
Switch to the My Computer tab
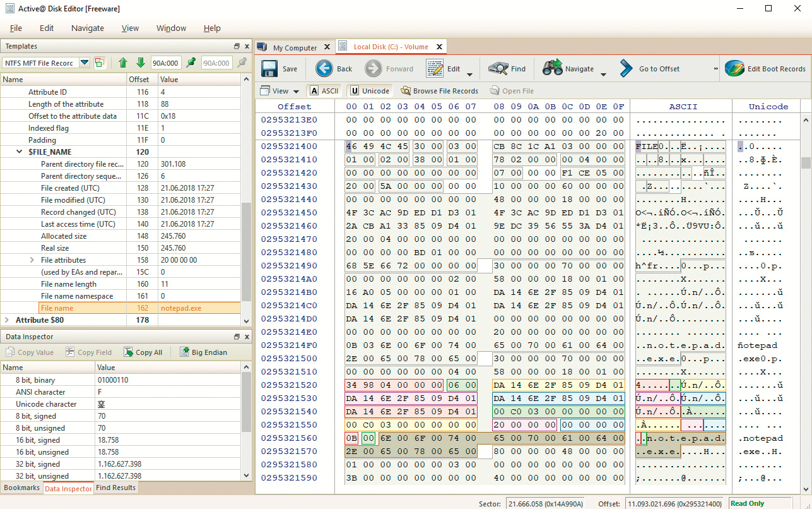(294, 47)
